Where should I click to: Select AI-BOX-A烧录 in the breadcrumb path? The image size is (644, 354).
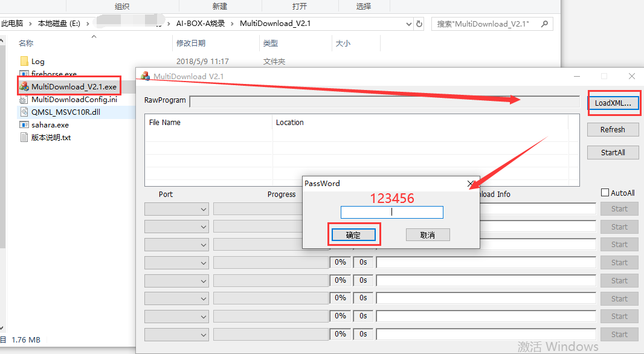(x=201, y=24)
